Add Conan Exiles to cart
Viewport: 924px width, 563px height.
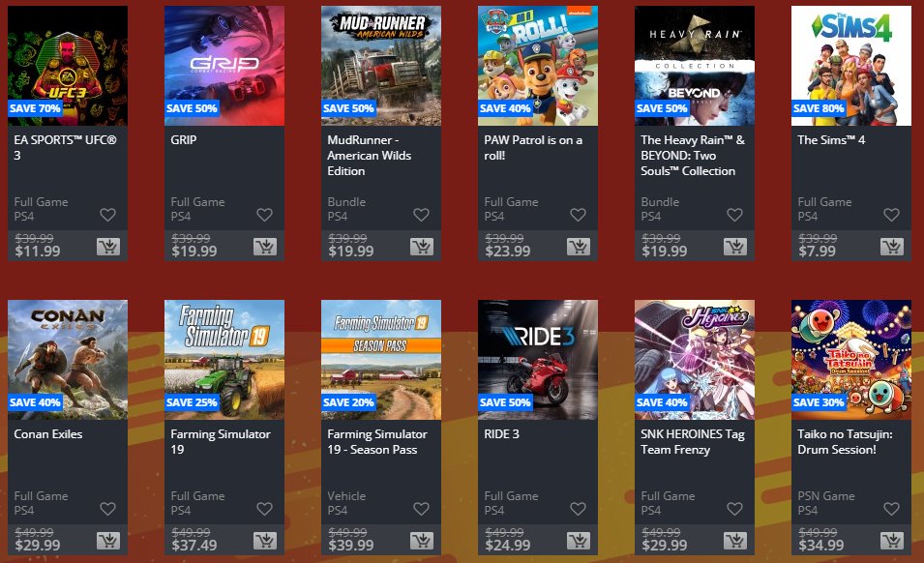(x=108, y=540)
